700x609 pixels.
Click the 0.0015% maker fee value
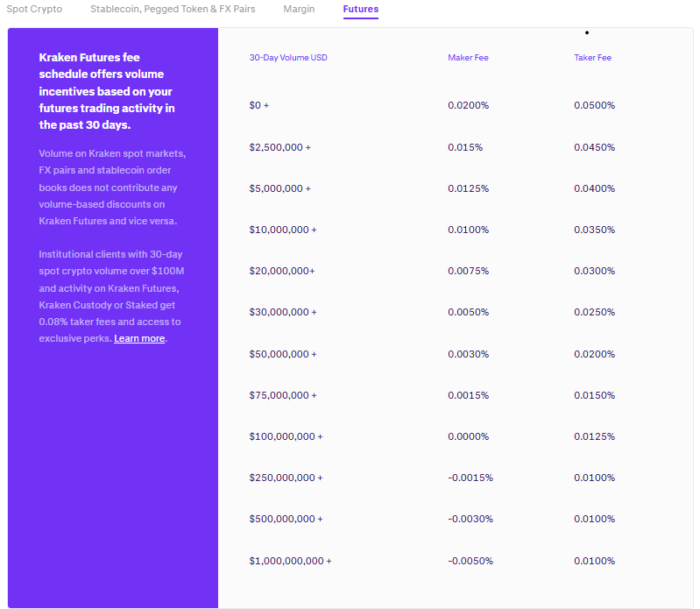click(x=469, y=395)
